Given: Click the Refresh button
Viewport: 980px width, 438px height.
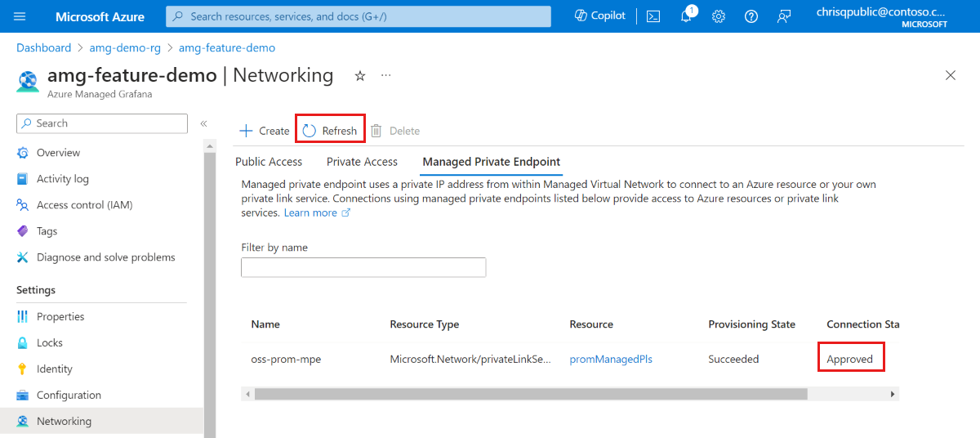Looking at the screenshot, I should [330, 131].
